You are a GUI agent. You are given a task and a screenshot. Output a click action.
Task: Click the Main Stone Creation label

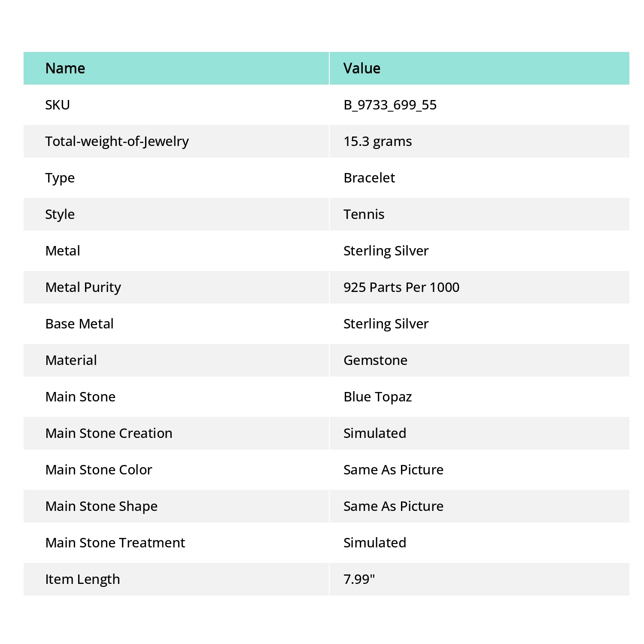[x=109, y=433]
